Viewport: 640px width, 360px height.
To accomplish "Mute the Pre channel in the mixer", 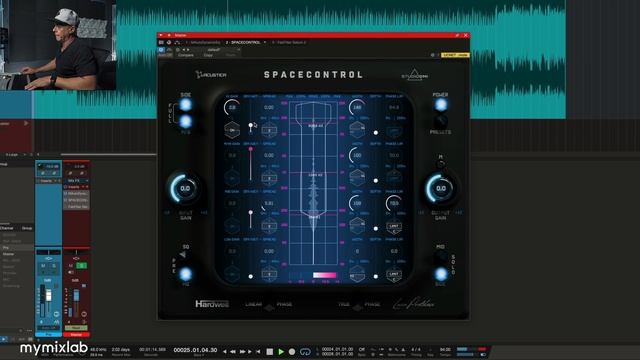I will [x=43, y=266].
